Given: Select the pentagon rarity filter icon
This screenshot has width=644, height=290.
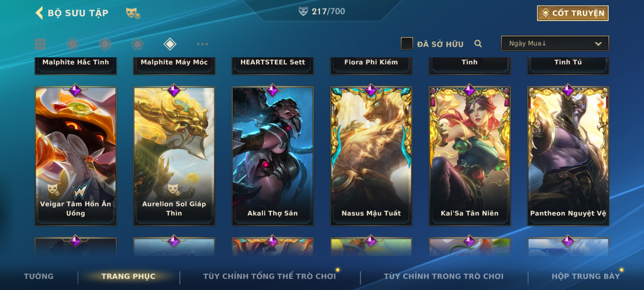Looking at the screenshot, I should [x=137, y=44].
